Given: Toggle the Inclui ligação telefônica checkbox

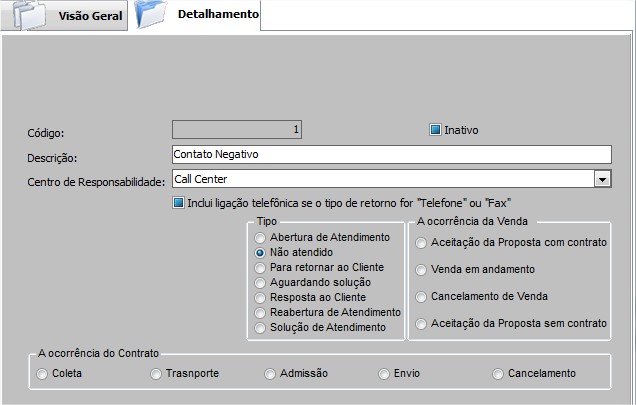Looking at the screenshot, I should tap(179, 203).
